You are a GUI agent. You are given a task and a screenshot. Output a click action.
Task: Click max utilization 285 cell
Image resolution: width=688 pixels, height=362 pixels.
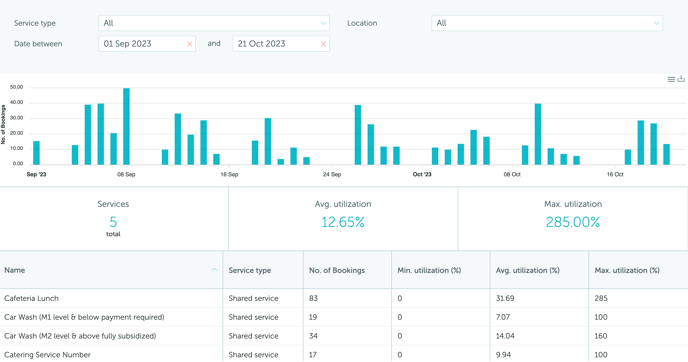601,298
